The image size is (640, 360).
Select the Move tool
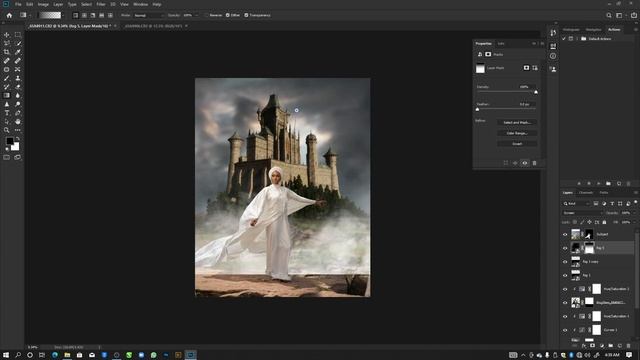pos(7,35)
